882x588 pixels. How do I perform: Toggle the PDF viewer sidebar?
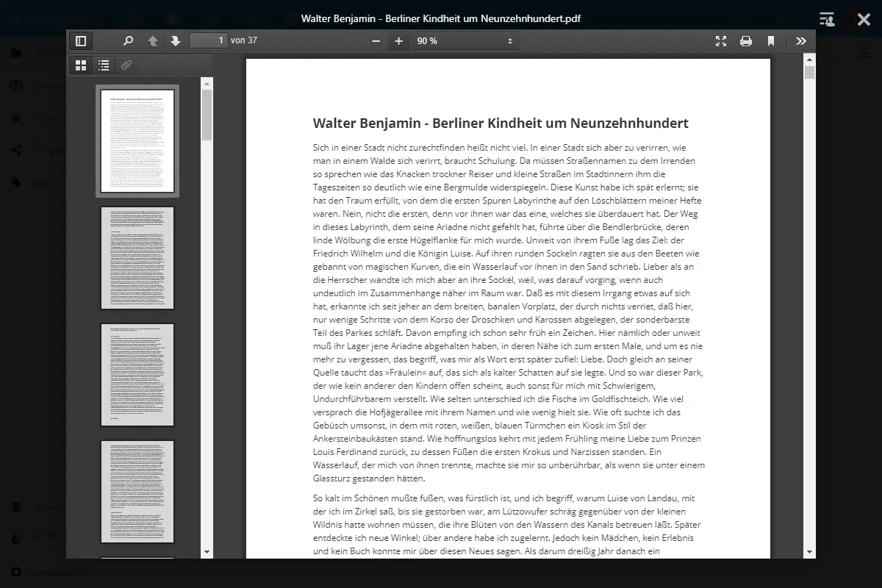tap(81, 41)
